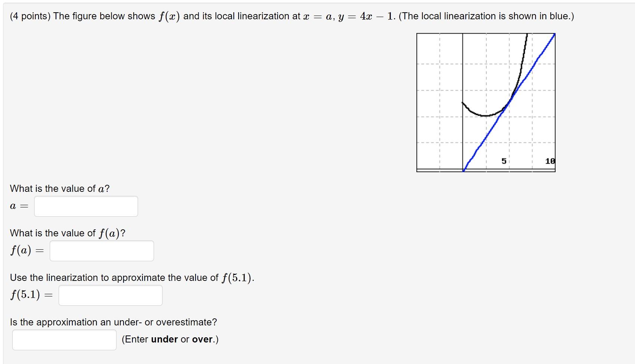The image size is (635, 364).
Task: Select the f(5.1) answer box
Action: (x=110, y=295)
